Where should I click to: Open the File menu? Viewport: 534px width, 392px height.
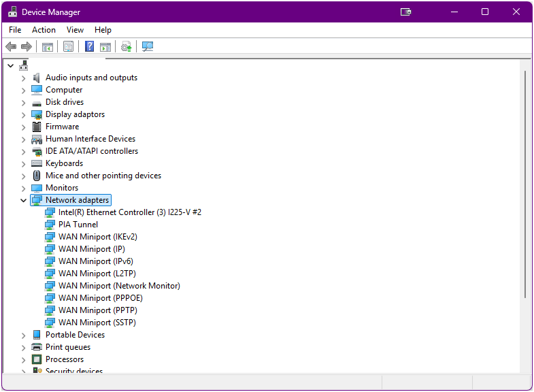15,30
